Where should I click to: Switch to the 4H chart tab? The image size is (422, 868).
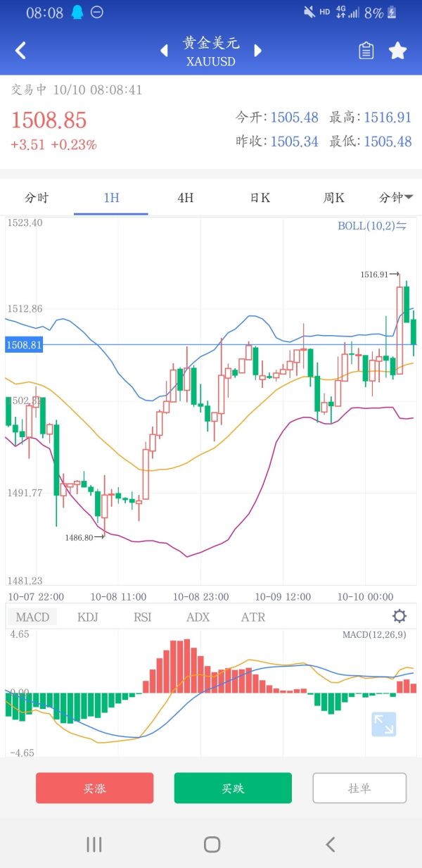[x=185, y=198]
